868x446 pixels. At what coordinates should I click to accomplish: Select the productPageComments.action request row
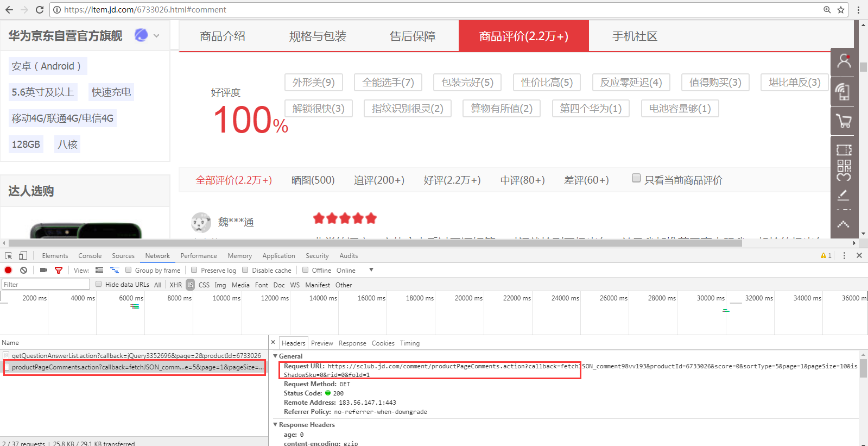coord(134,367)
